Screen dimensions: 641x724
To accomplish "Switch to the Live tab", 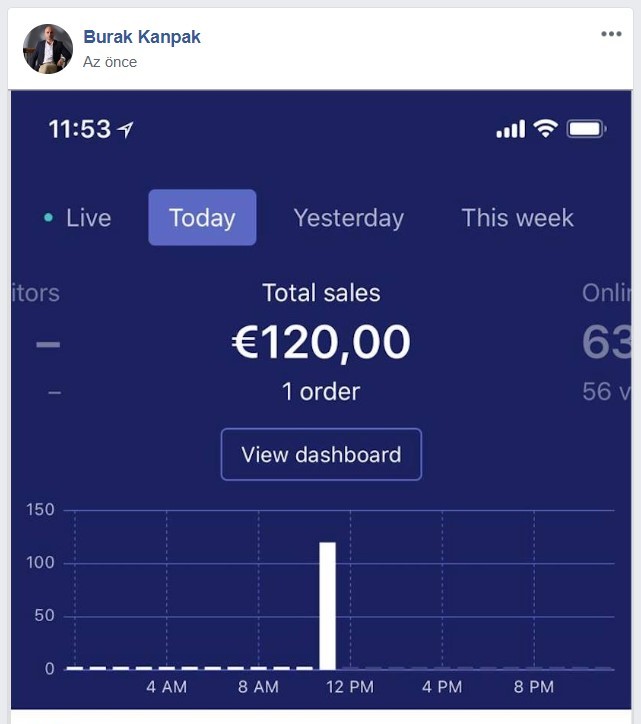I will click(x=78, y=218).
